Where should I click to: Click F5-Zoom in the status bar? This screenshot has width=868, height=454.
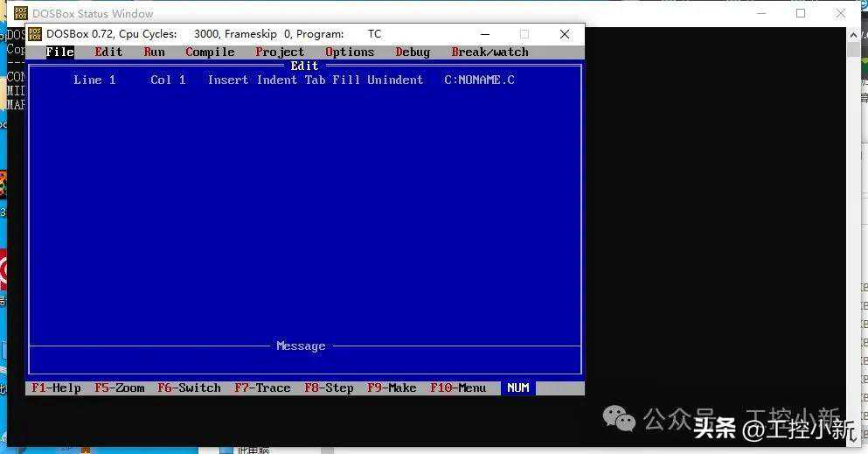pos(119,388)
